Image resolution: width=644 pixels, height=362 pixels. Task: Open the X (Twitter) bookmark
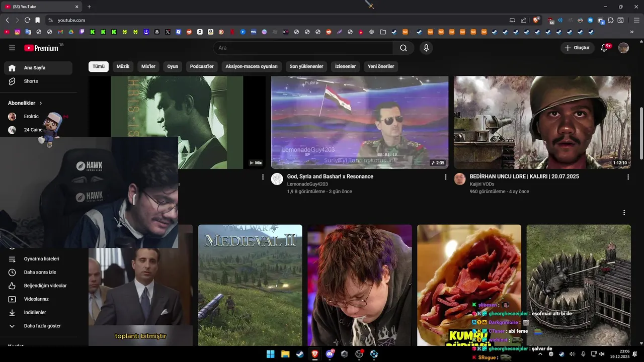coord(168,32)
